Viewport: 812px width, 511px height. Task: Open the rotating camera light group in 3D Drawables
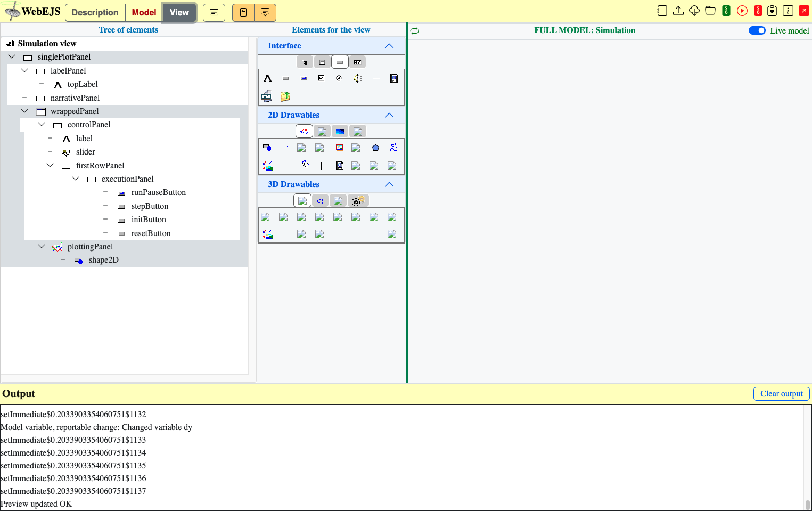tap(358, 200)
